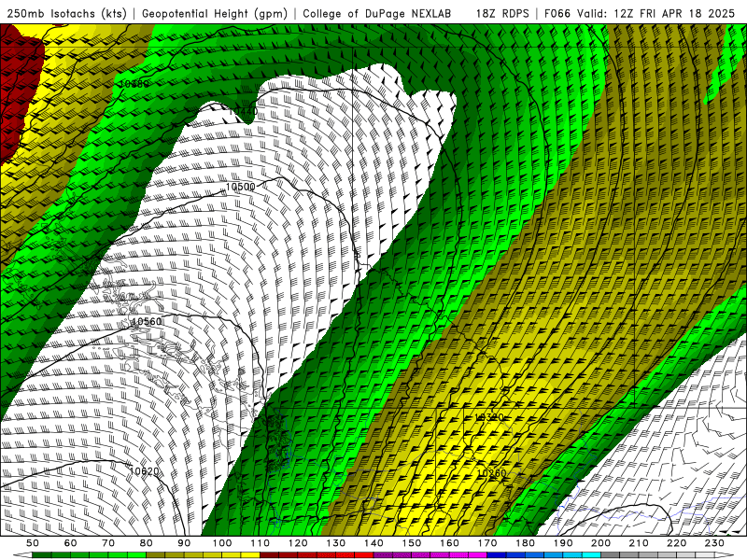Click the 230 kt color bar label
Image resolution: width=747 pixels, height=560 pixels.
tap(715, 543)
